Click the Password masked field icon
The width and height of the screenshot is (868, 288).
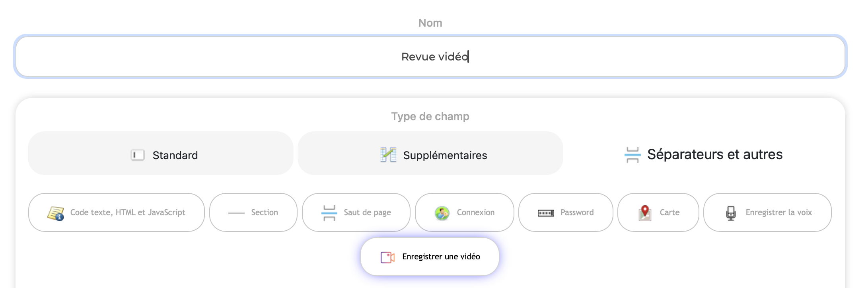(546, 213)
